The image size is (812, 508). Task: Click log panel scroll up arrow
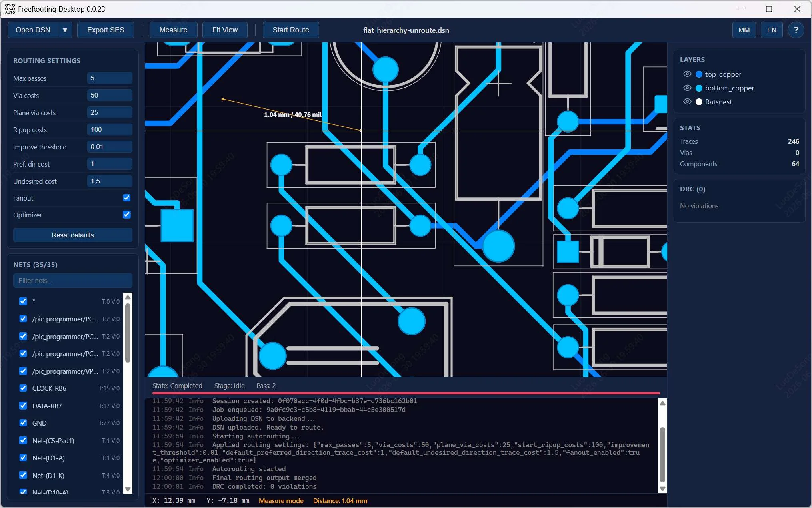tap(662, 403)
